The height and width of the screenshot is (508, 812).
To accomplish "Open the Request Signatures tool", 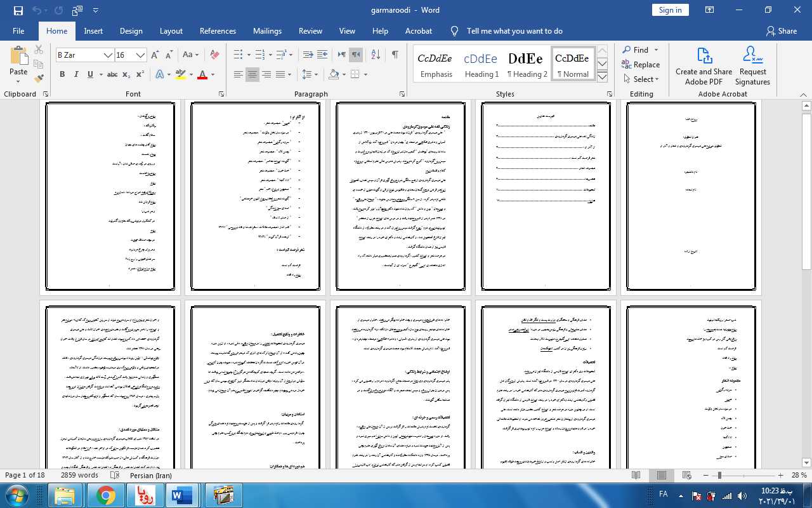I will (752, 66).
